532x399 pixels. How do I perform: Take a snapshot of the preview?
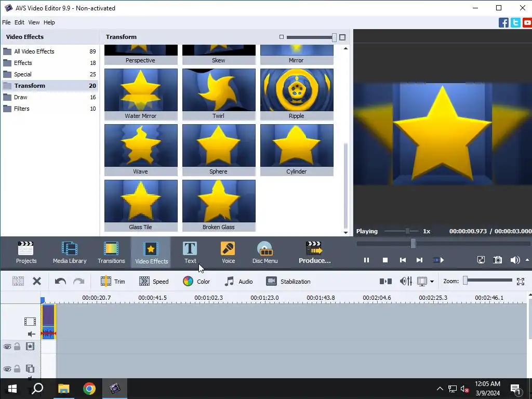pyautogui.click(x=497, y=260)
